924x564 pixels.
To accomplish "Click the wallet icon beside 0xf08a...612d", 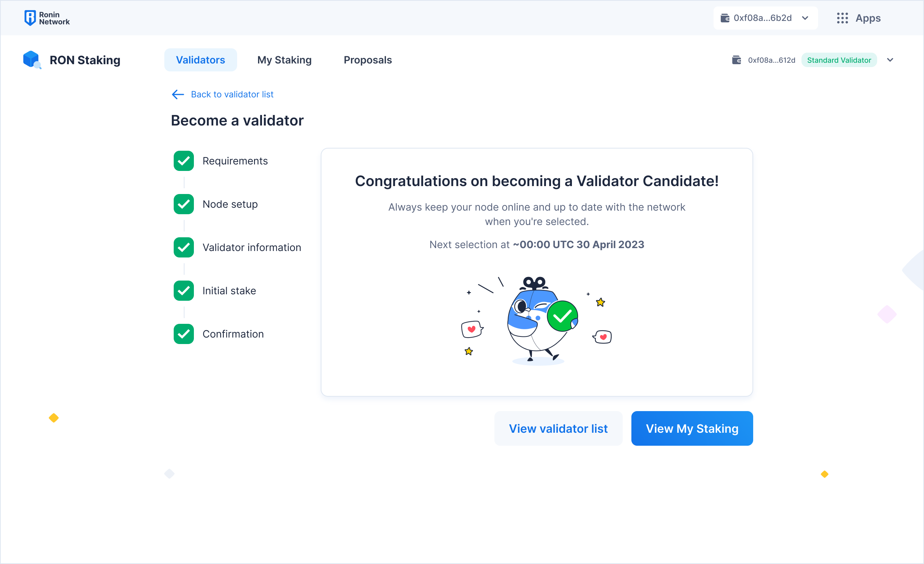I will click(x=737, y=60).
